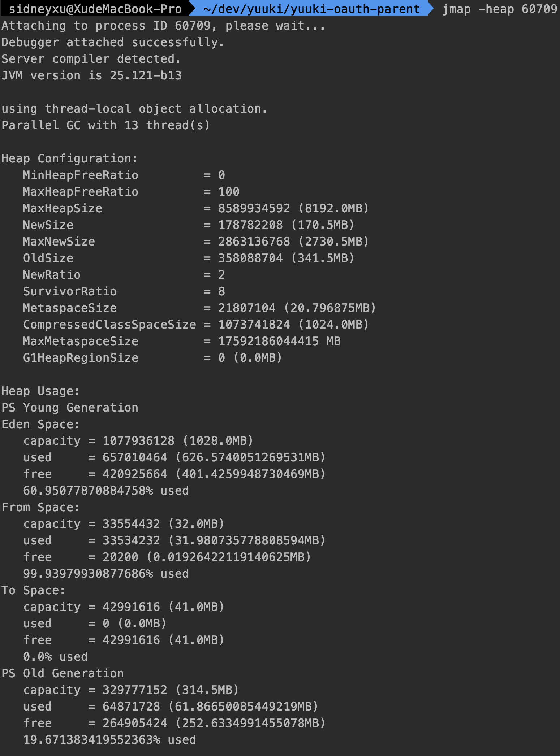560x756 pixels.
Task: Click the G1HeapRegionSize line
Action: point(152,358)
